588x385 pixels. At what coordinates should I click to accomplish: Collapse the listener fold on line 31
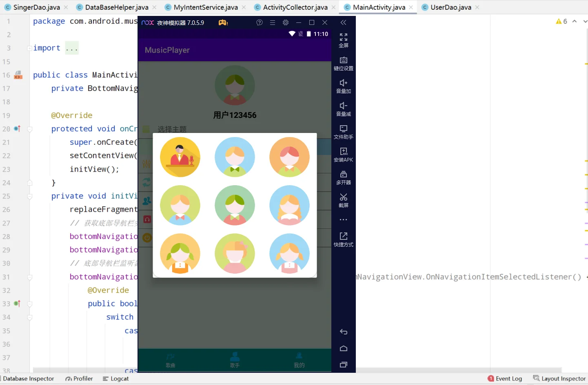[x=30, y=277]
